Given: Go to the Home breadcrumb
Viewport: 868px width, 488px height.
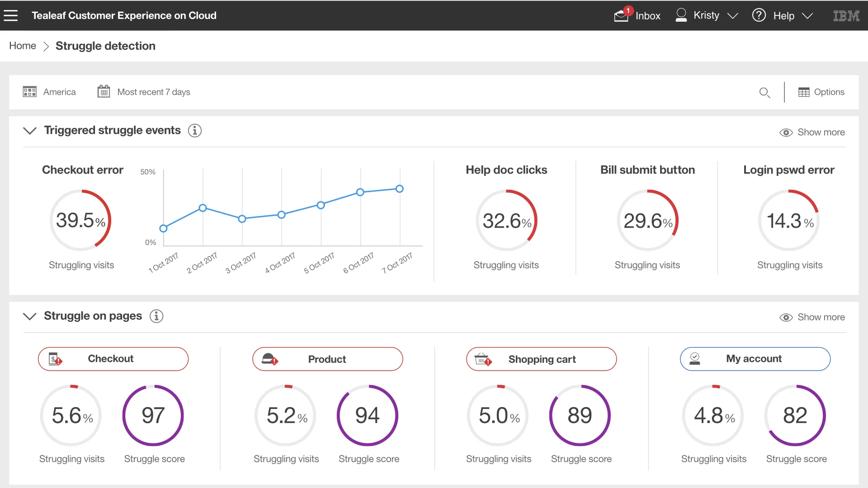Looking at the screenshot, I should [23, 46].
